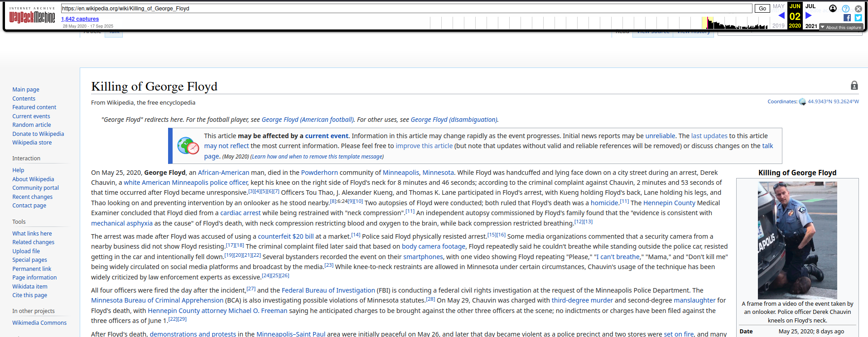The image size is (868, 337).
Task: Click the Wayback URL input field
Action: (406, 8)
